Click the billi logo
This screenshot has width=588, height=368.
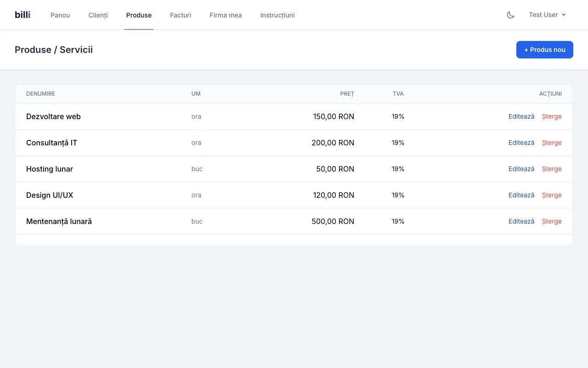[23, 15]
